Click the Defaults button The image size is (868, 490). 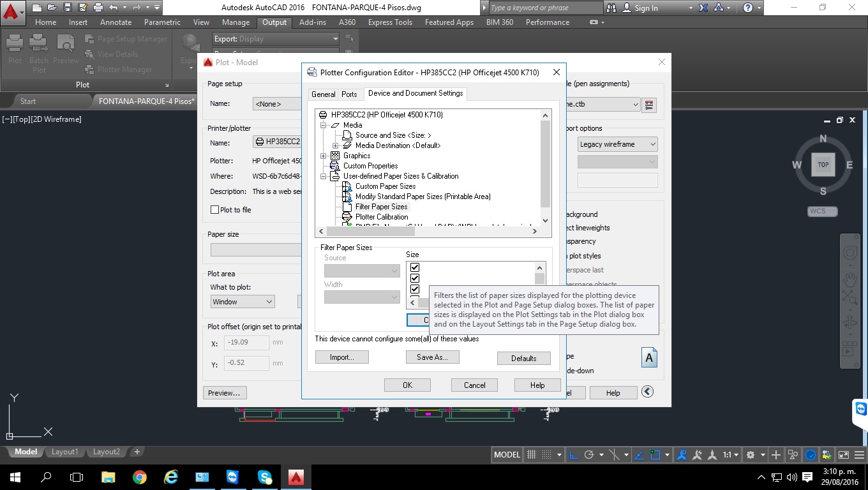(x=523, y=358)
